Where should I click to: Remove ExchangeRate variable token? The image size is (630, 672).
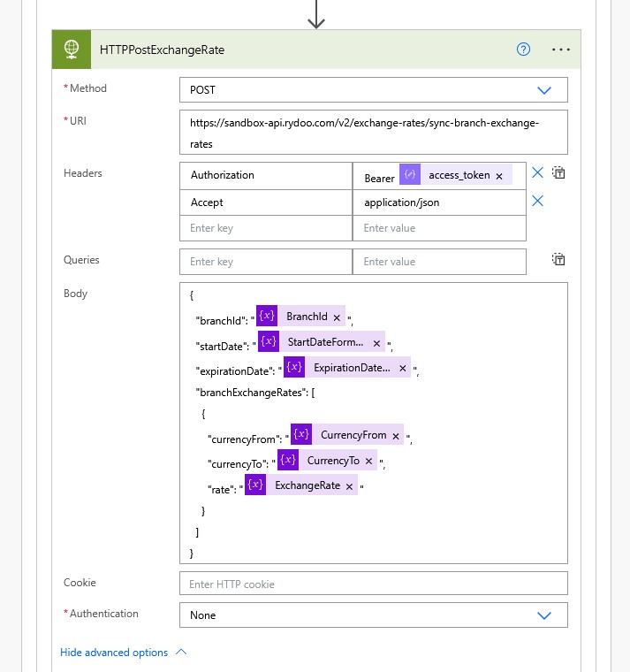tap(350, 486)
